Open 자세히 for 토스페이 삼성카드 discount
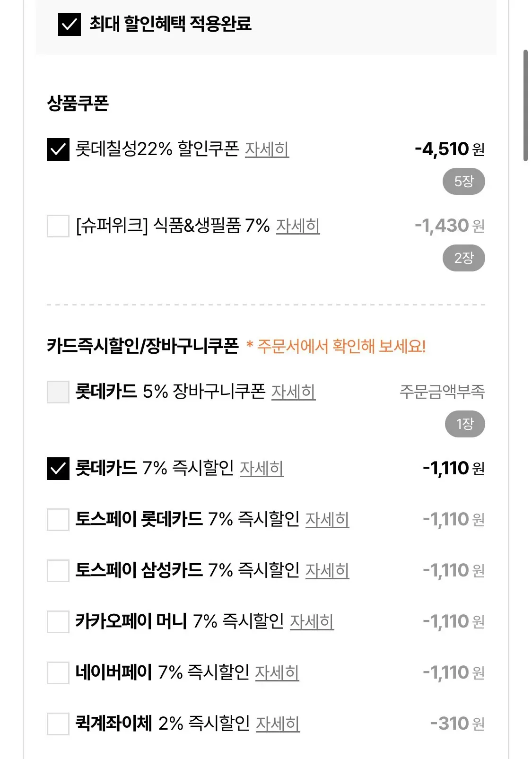The height and width of the screenshot is (759, 532). 327,571
